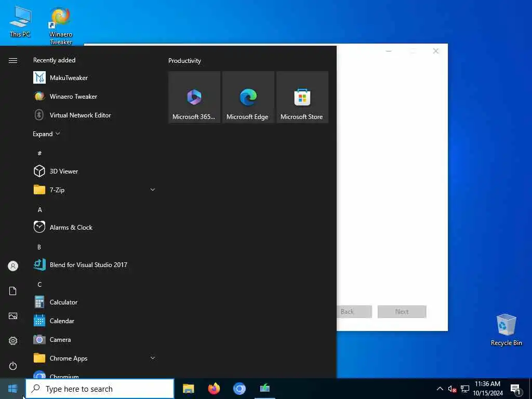Click the Windows Start button

coord(12,389)
